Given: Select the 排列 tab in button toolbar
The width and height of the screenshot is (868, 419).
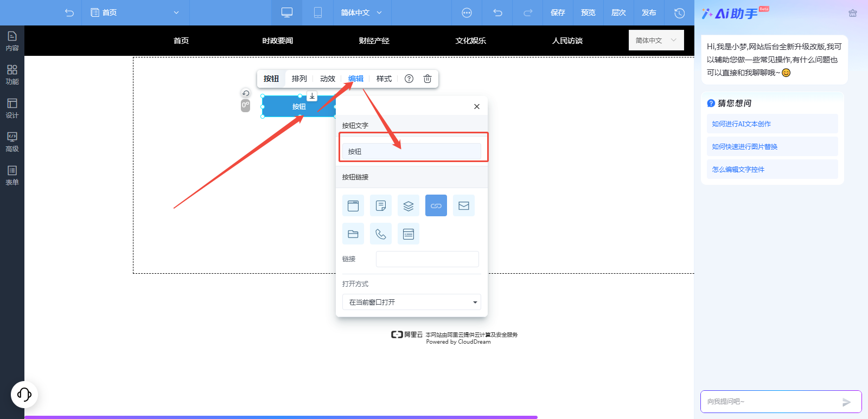Looking at the screenshot, I should pyautogui.click(x=299, y=79).
